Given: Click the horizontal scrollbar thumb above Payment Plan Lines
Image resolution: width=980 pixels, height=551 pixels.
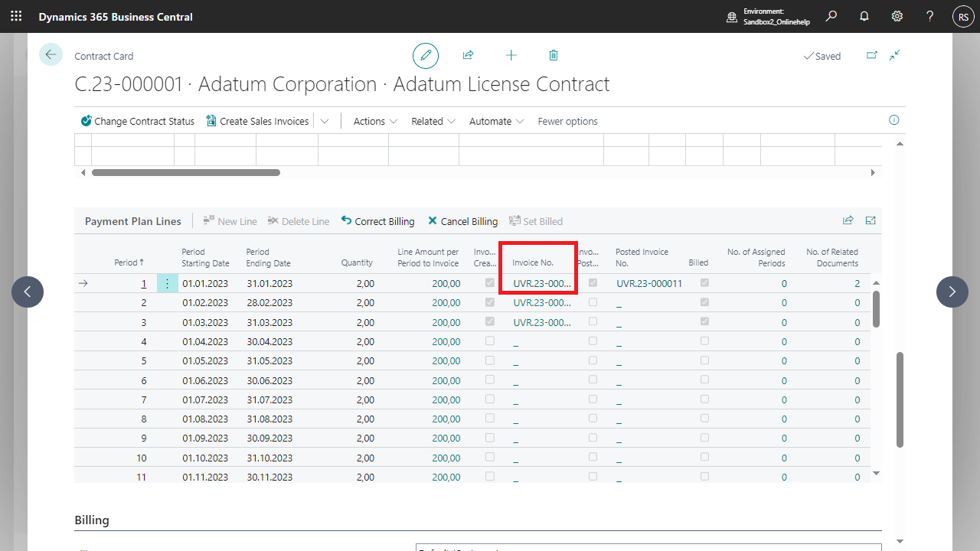Looking at the screenshot, I should pos(185,172).
